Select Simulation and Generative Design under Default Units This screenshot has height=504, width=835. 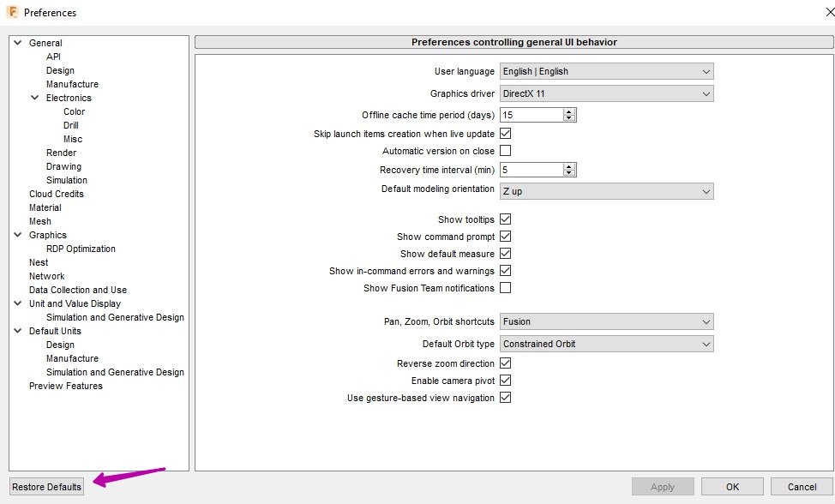point(115,372)
